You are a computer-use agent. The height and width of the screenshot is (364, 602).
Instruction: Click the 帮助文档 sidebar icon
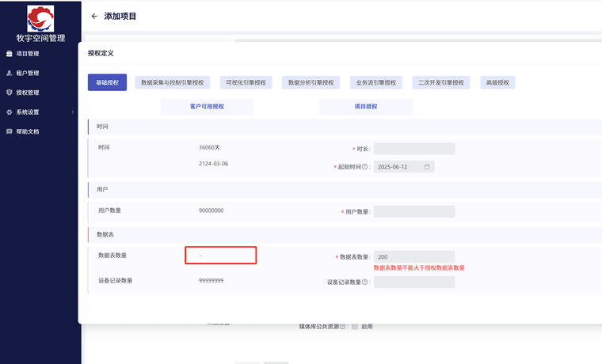click(x=10, y=131)
